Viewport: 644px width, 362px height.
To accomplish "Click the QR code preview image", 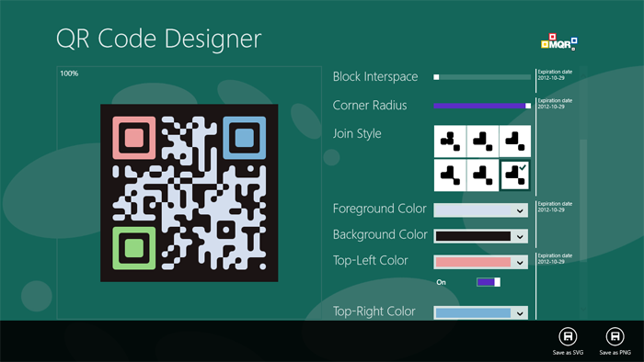I will [190, 193].
